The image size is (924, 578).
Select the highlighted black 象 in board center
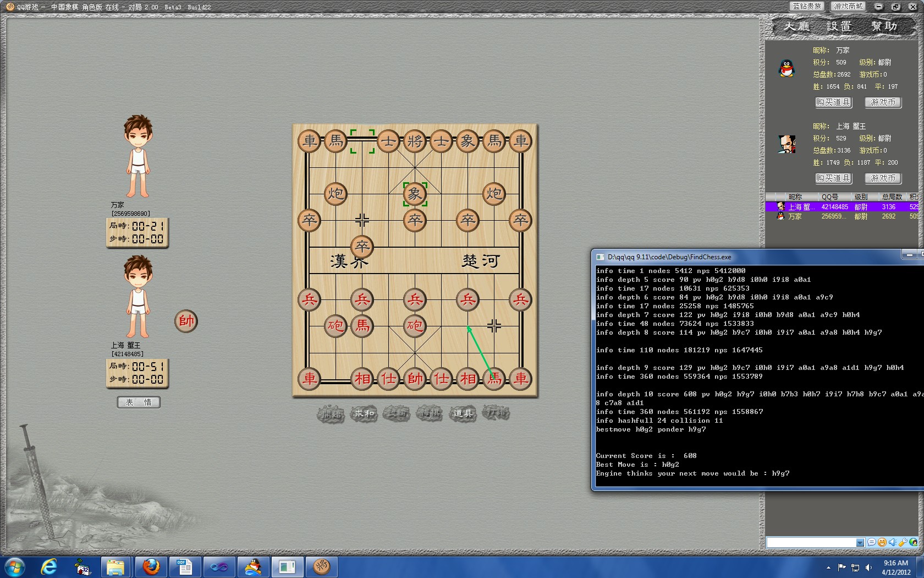(x=415, y=194)
